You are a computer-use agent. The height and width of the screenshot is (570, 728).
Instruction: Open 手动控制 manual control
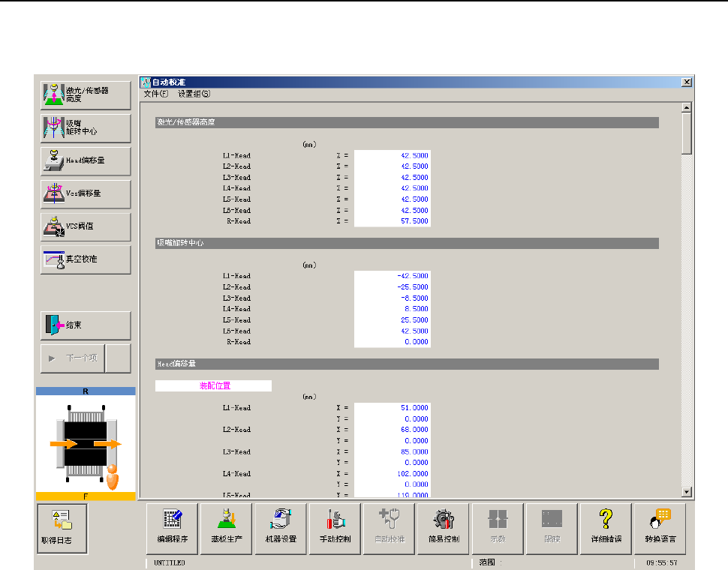pos(335,529)
